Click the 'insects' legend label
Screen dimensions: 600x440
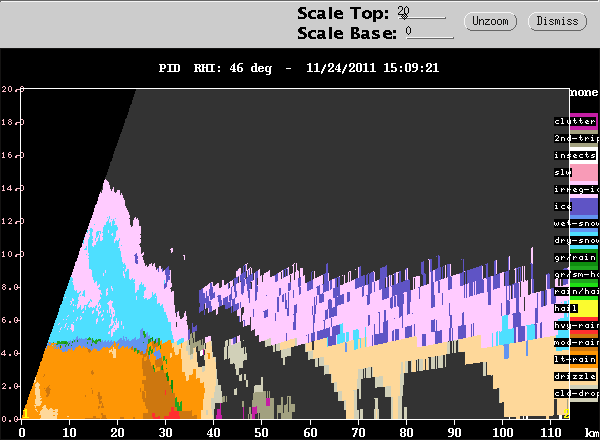[575, 155]
